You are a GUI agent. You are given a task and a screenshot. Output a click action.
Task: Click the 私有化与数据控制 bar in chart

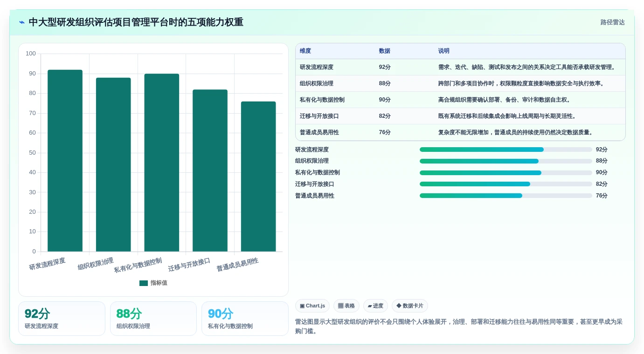coord(162,163)
